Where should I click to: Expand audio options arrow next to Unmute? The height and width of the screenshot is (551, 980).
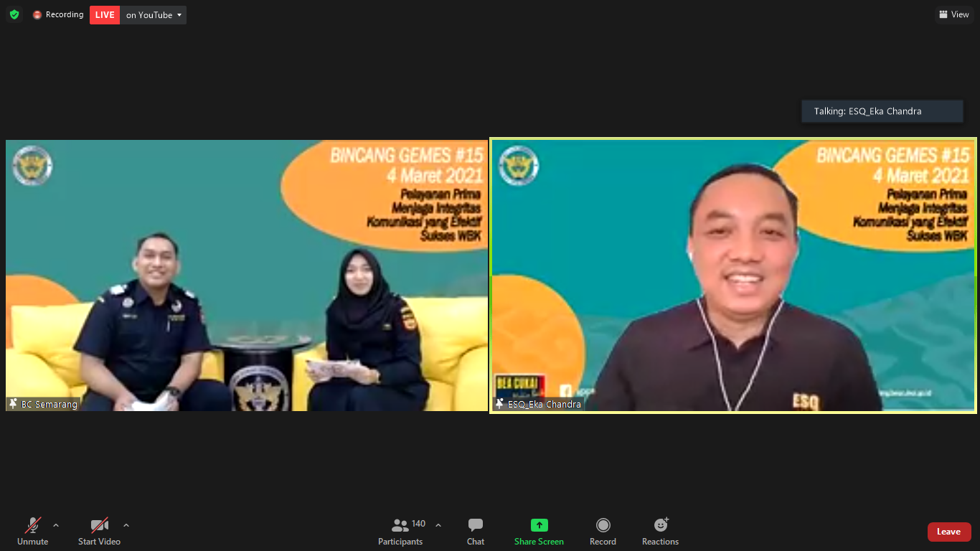pyautogui.click(x=56, y=525)
